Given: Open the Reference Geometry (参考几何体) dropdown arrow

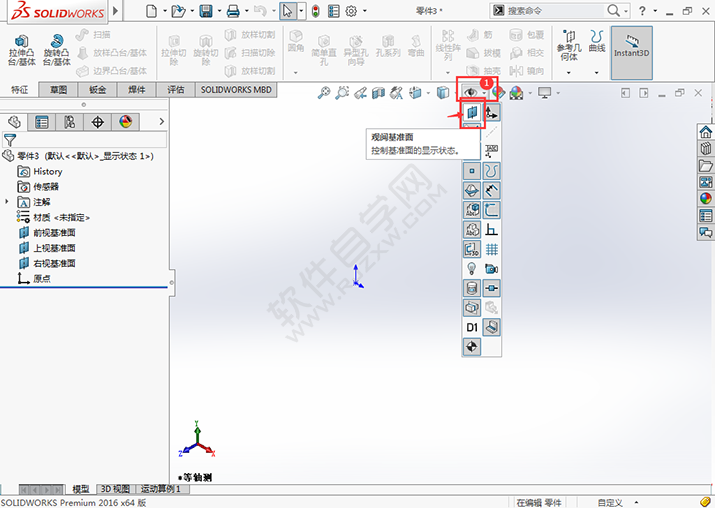Looking at the screenshot, I should click(x=568, y=72).
